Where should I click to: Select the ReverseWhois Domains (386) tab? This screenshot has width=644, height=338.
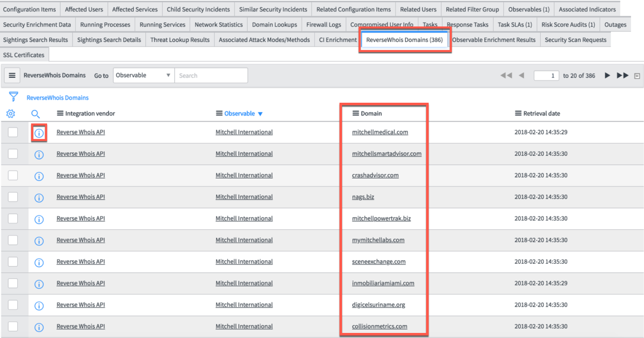coord(405,39)
